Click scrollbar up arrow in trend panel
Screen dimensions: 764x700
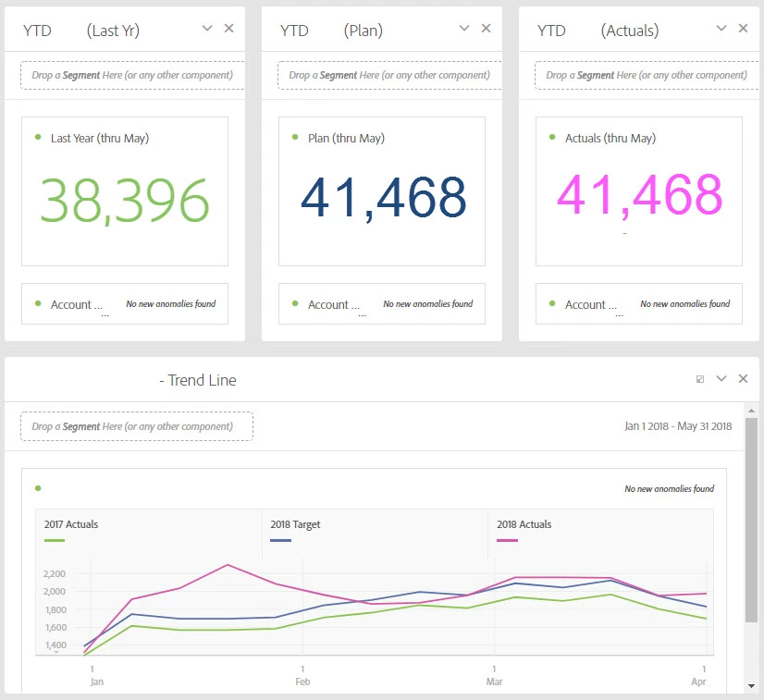[751, 411]
